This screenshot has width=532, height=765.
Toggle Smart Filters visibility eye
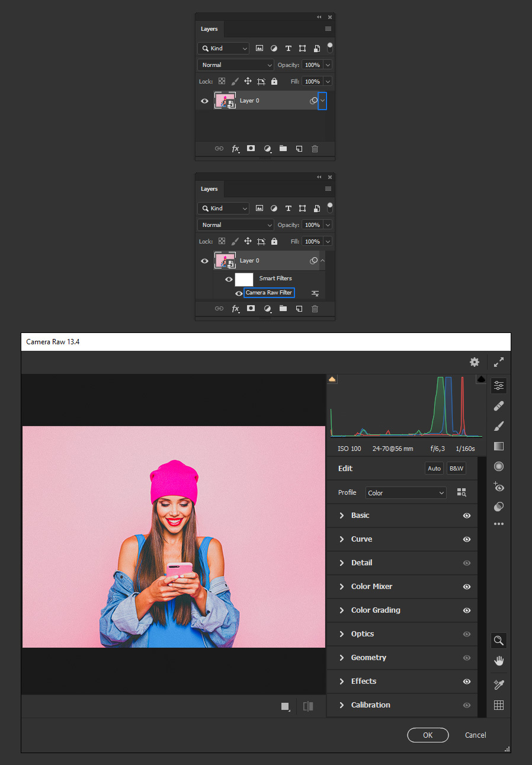[229, 279]
